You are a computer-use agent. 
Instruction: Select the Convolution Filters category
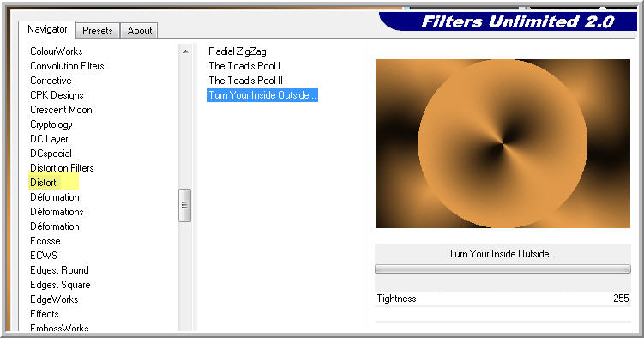pyautogui.click(x=67, y=66)
